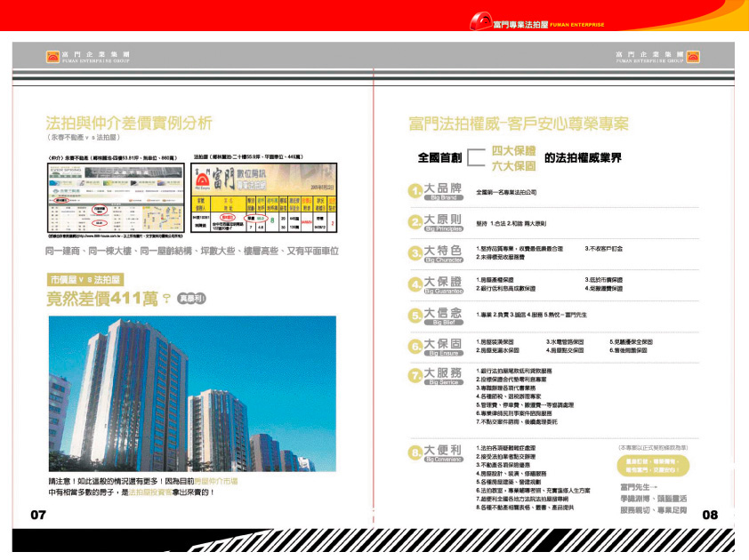
Task: Click the Big Guarantee label
Action: pos(444,292)
